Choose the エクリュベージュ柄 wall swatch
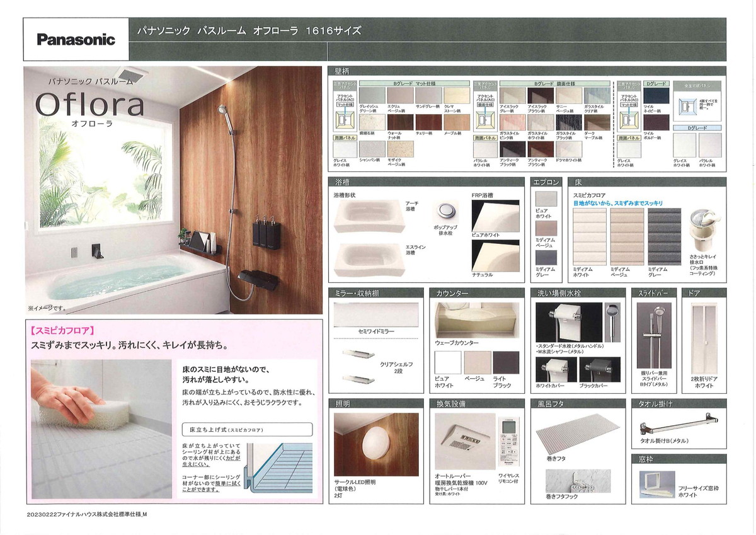 (399, 95)
